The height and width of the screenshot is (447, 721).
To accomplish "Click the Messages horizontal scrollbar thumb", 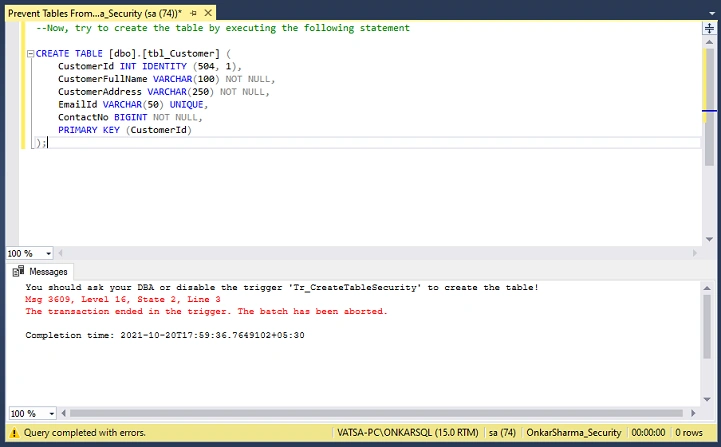I will click(376, 413).
